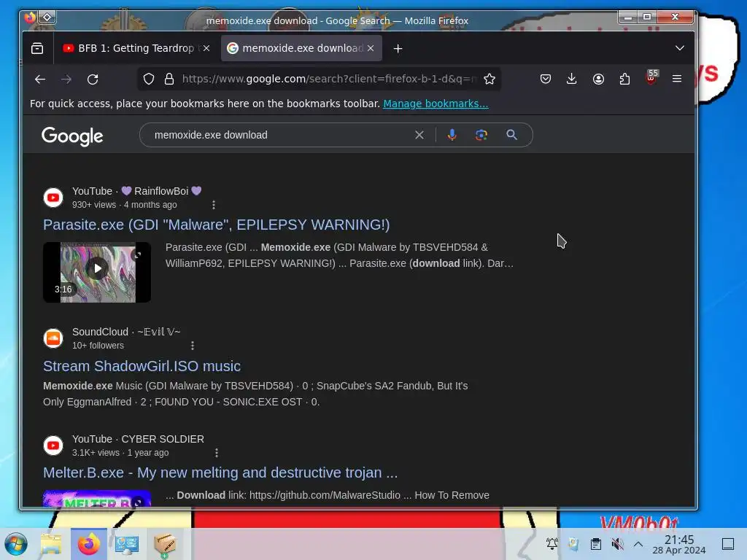The width and height of the screenshot is (747, 560).
Task: Clear the Google search box text
Action: pos(419,135)
